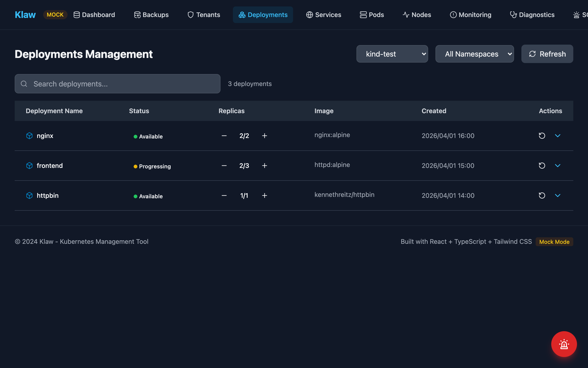Click the frontend Progressing status
The width and height of the screenshot is (588, 368).
click(152, 167)
